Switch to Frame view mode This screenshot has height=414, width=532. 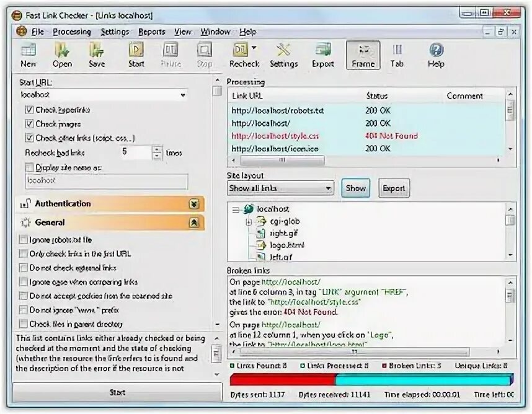pyautogui.click(x=363, y=55)
